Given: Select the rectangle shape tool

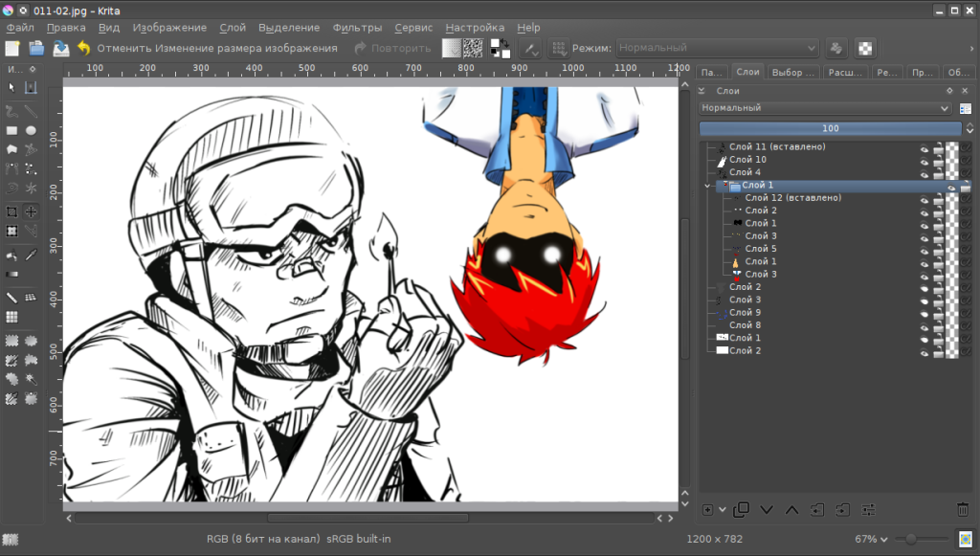Looking at the screenshot, I should (x=11, y=130).
